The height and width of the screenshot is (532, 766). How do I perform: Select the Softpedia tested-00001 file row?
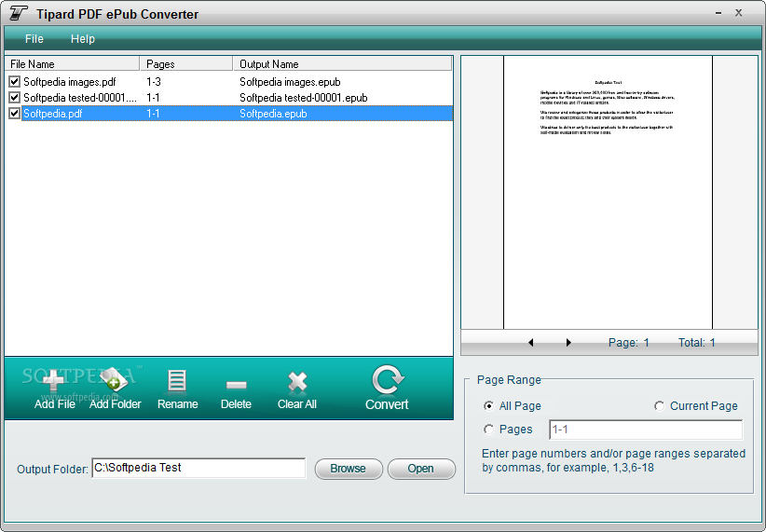point(228,97)
